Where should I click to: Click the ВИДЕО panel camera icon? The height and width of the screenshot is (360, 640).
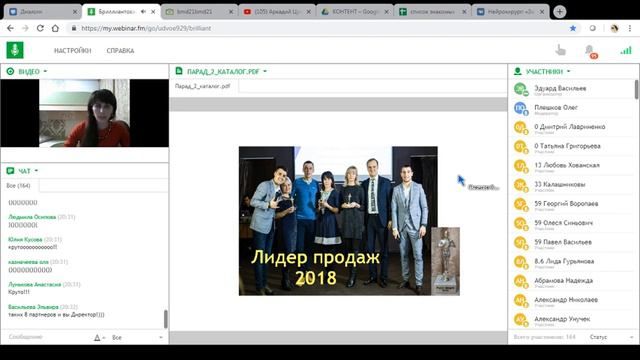10,71
